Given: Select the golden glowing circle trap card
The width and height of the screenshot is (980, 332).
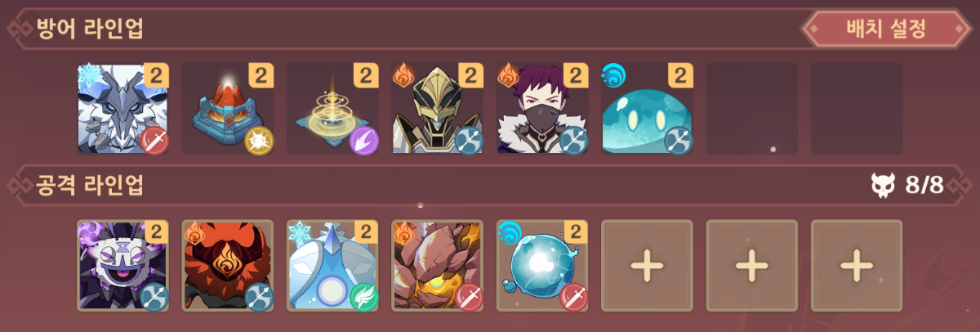Looking at the screenshot, I should click(x=332, y=109).
